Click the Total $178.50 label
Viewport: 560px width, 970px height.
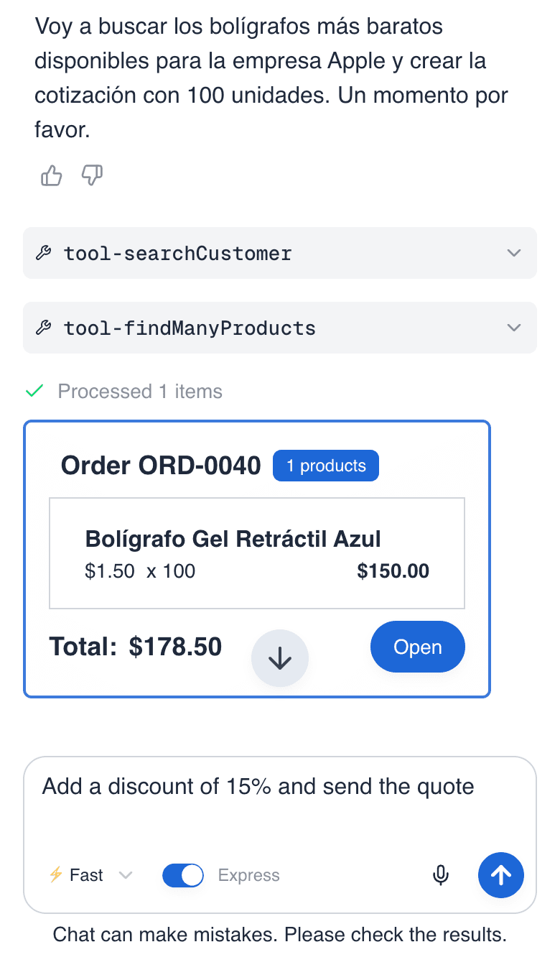(x=136, y=647)
